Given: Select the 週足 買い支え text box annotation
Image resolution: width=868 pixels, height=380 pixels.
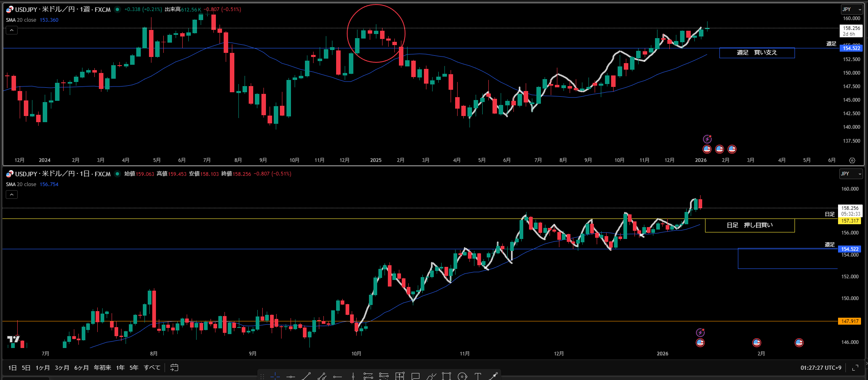Looking at the screenshot, I should [x=757, y=53].
